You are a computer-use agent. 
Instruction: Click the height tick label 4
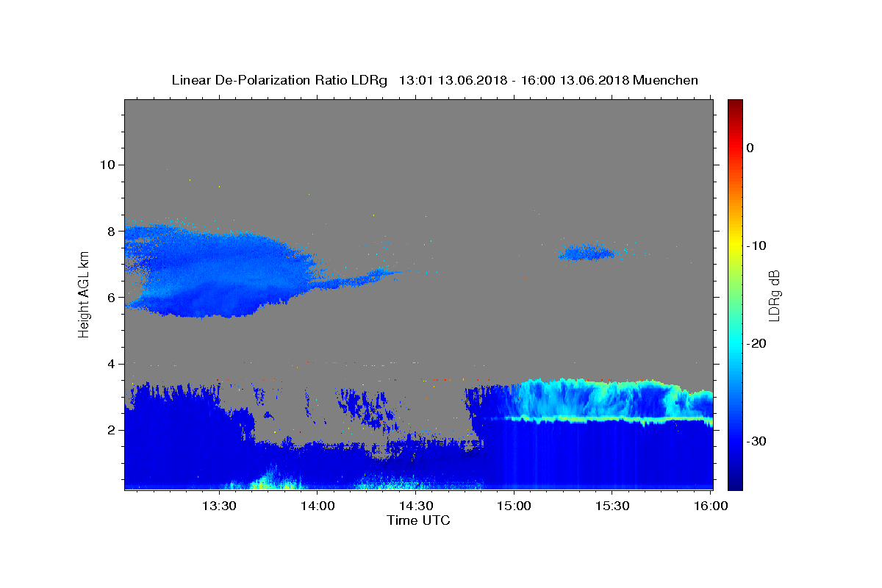(110, 364)
